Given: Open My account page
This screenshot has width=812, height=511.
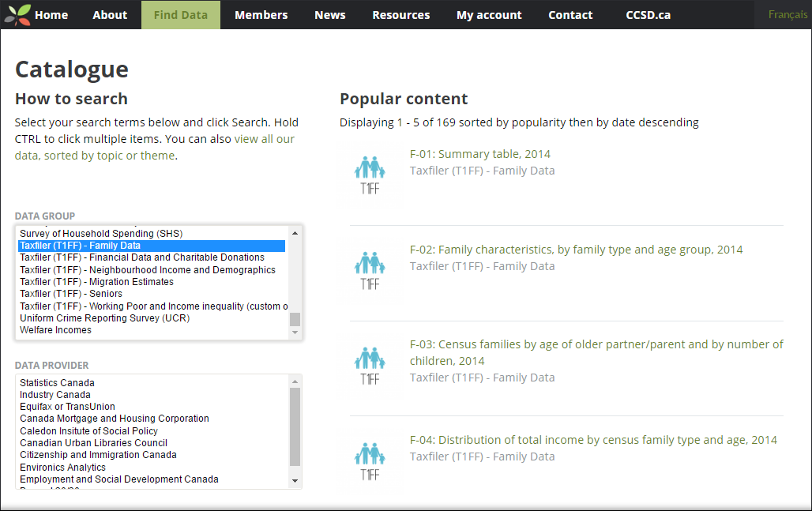Looking at the screenshot, I should pos(489,15).
